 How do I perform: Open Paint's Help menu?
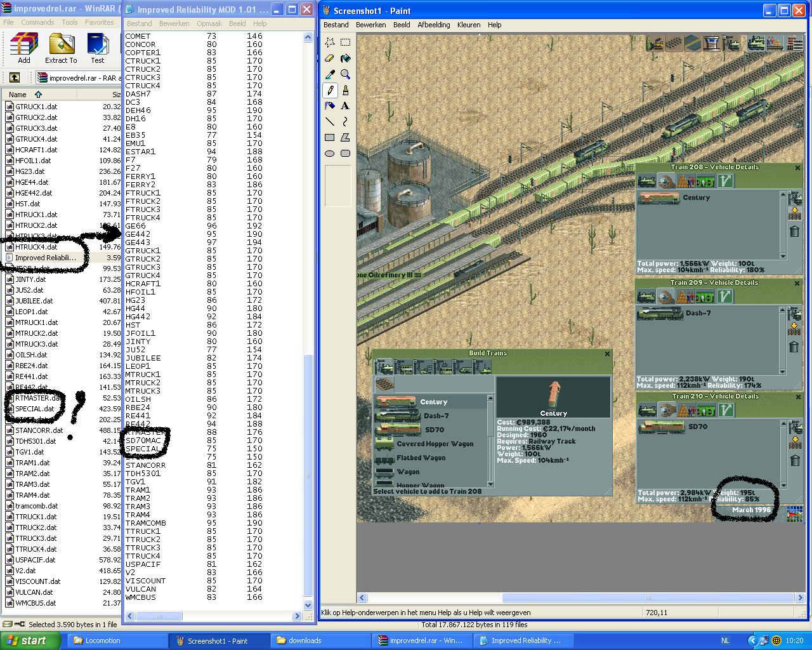coord(494,25)
